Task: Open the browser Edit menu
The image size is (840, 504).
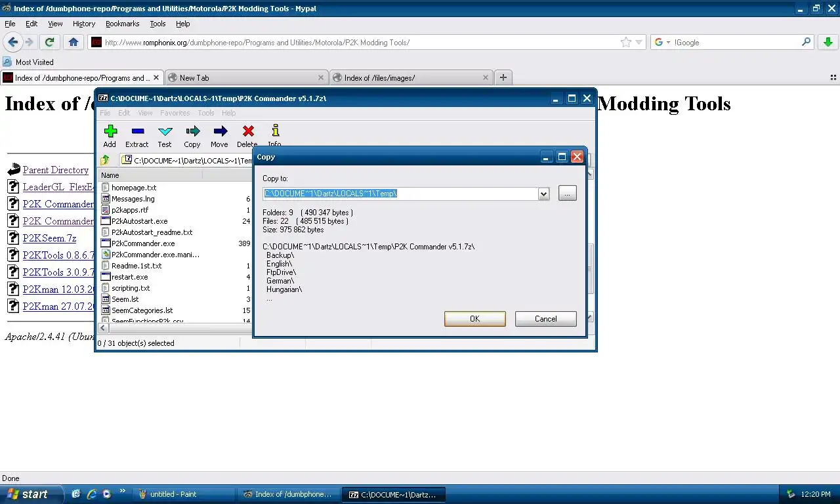Action: [31, 24]
